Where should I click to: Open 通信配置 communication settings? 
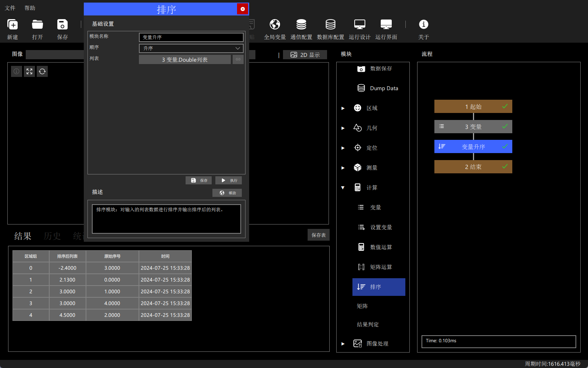[x=301, y=29]
